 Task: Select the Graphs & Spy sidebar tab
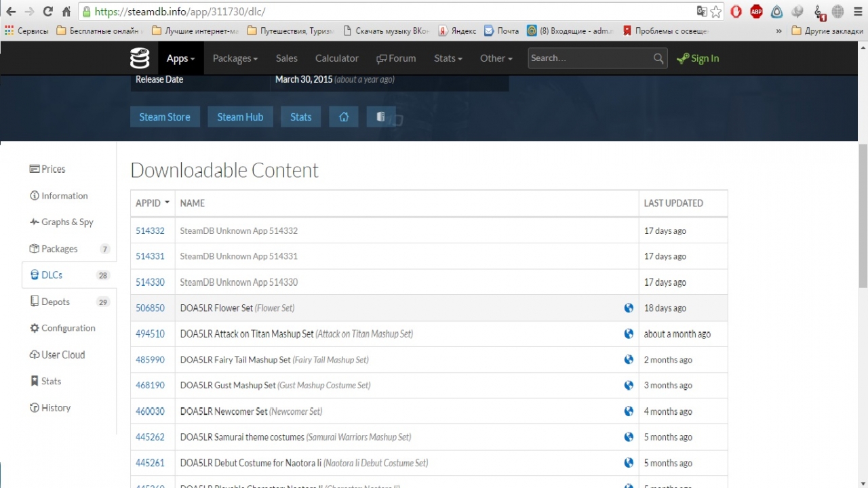tap(66, 222)
